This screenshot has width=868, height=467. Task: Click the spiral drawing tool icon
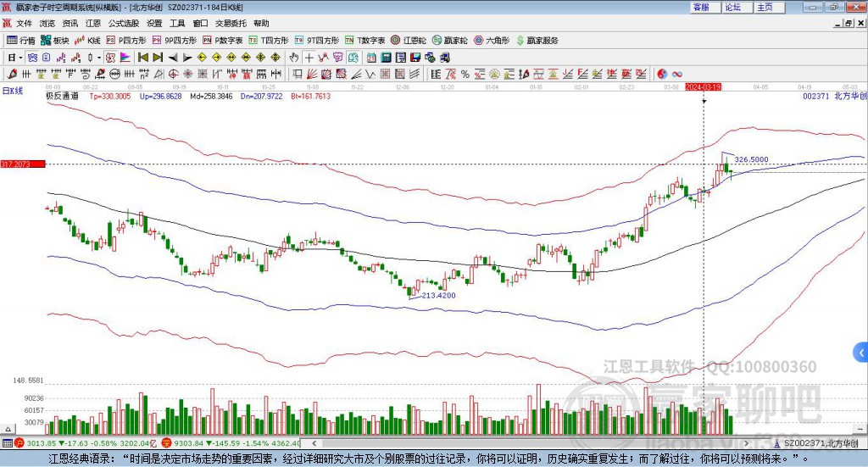[86, 74]
